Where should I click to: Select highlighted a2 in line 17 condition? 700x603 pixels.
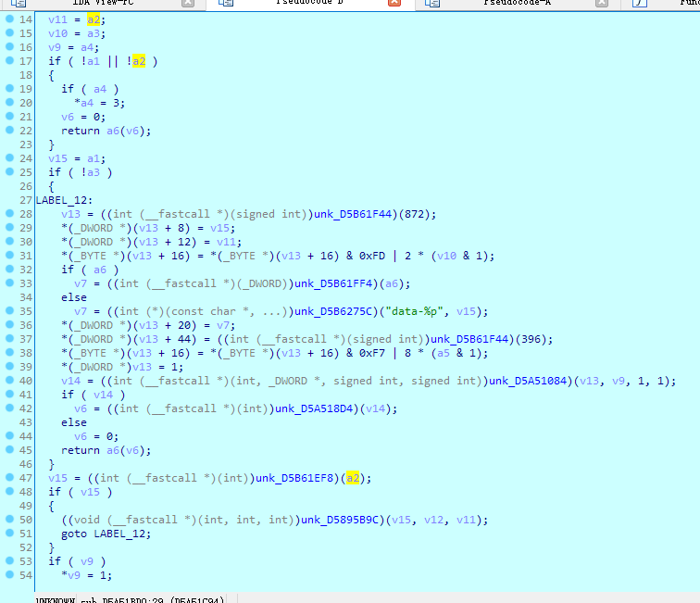click(139, 61)
